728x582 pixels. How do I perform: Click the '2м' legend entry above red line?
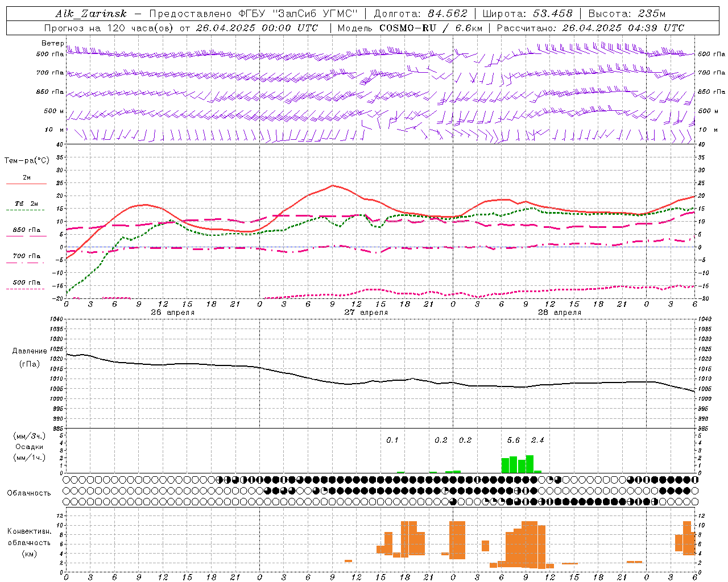27,177
